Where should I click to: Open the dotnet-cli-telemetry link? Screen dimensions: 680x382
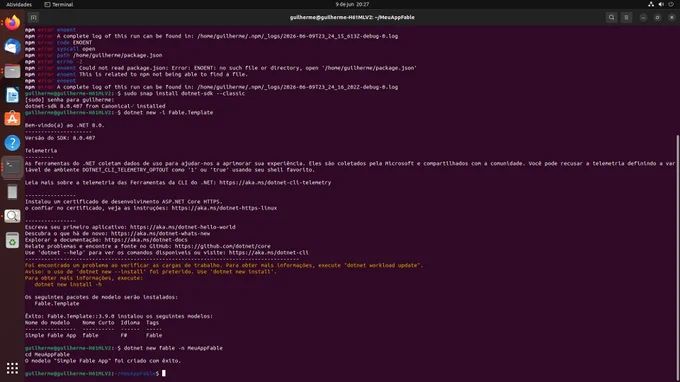[275, 183]
